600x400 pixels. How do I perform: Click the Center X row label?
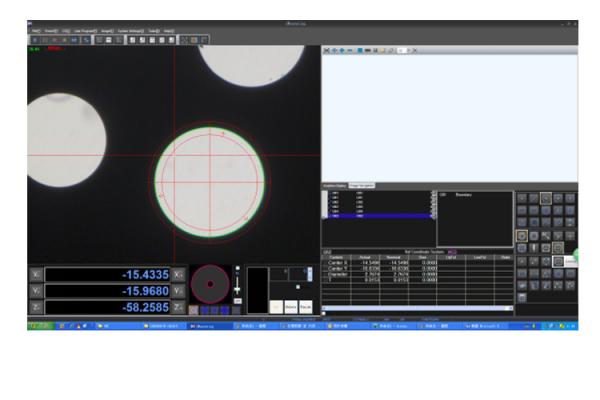point(338,263)
